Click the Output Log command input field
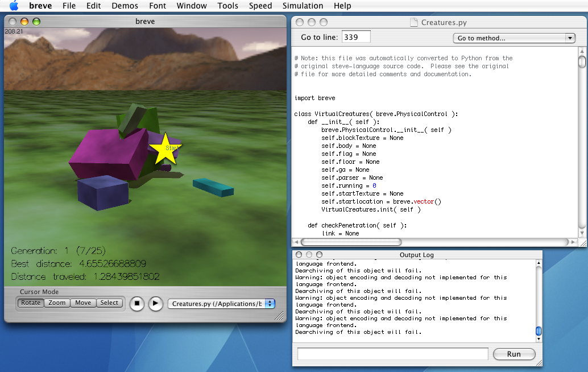588x372 pixels. click(392, 354)
